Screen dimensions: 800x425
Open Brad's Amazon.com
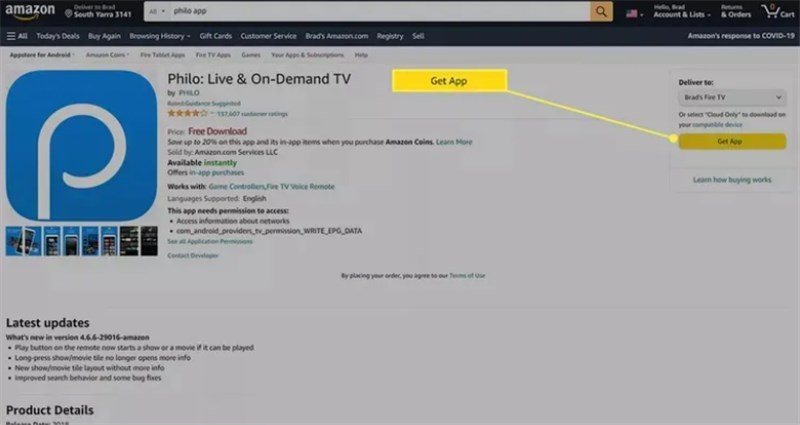tap(337, 36)
